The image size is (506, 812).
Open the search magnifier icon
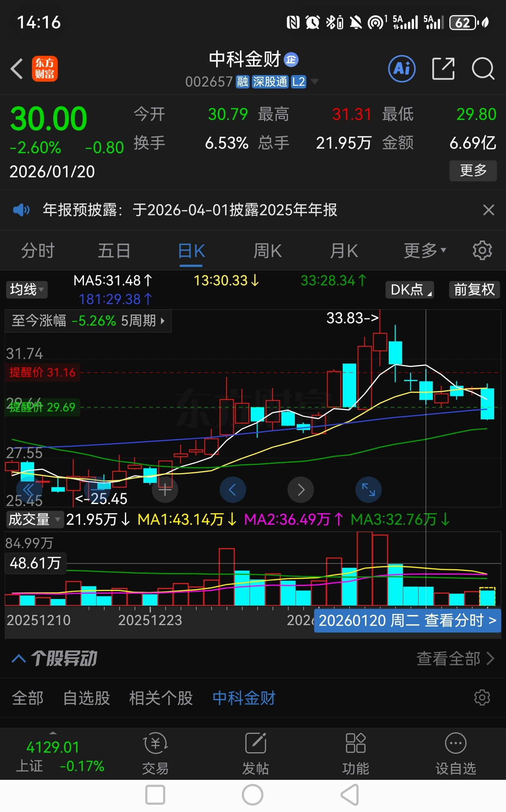483,69
